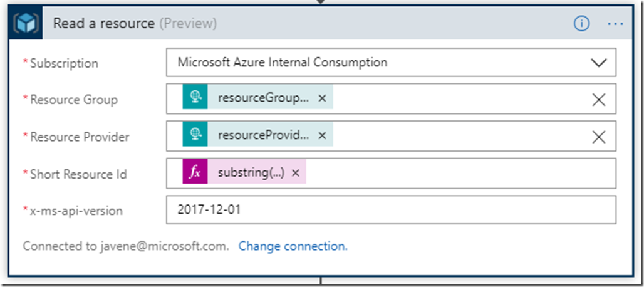Click the resourceProvider token globe icon
The height and width of the screenshot is (287, 644).
(195, 135)
